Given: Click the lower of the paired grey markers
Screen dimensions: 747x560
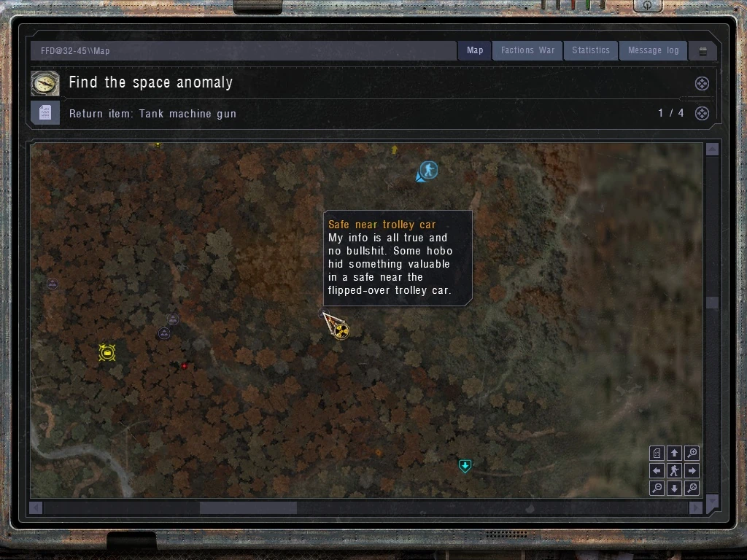Looking at the screenshot, I should [x=164, y=333].
